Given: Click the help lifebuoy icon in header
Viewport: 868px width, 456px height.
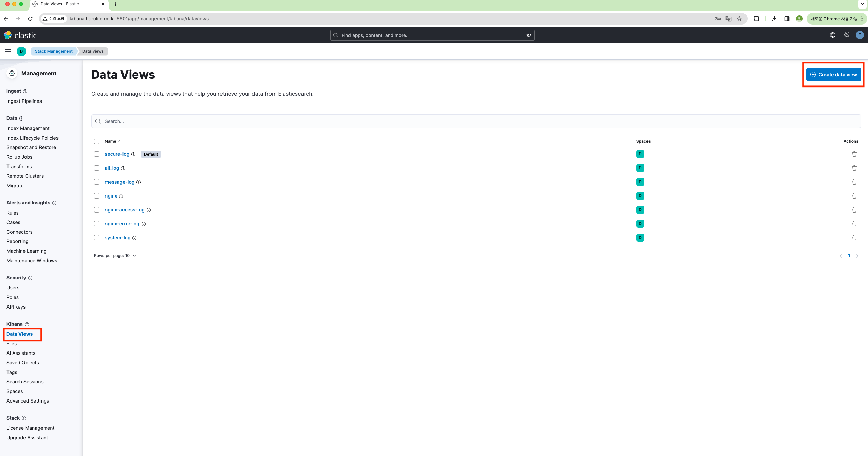Looking at the screenshot, I should click(x=832, y=35).
